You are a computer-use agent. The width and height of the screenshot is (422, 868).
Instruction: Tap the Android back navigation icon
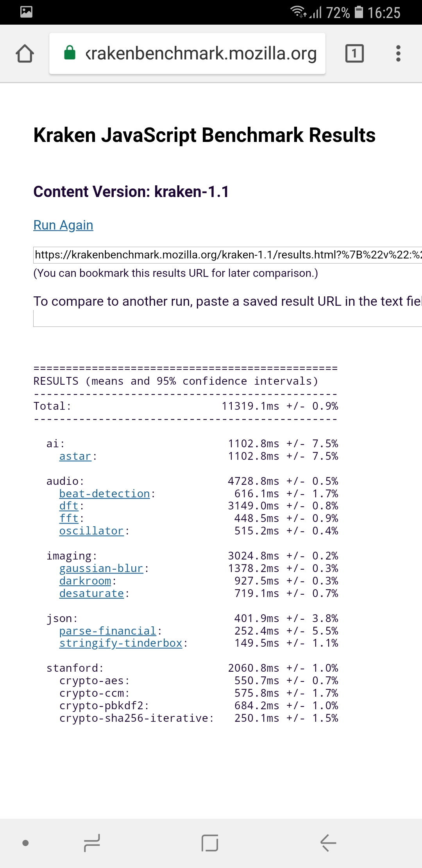point(328,843)
